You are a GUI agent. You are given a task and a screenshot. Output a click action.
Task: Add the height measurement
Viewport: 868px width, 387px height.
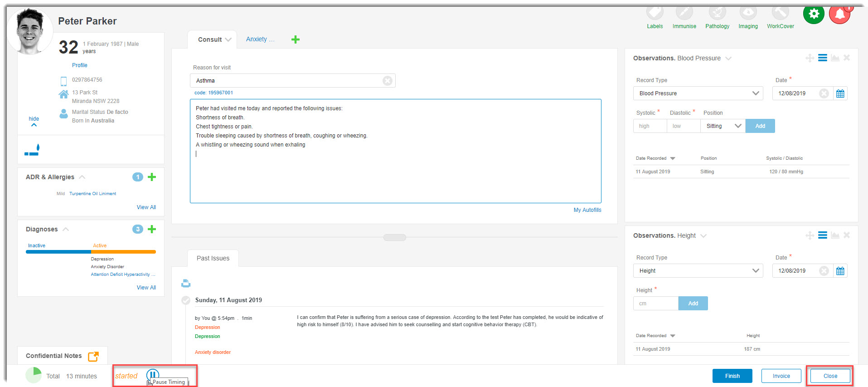(x=693, y=304)
